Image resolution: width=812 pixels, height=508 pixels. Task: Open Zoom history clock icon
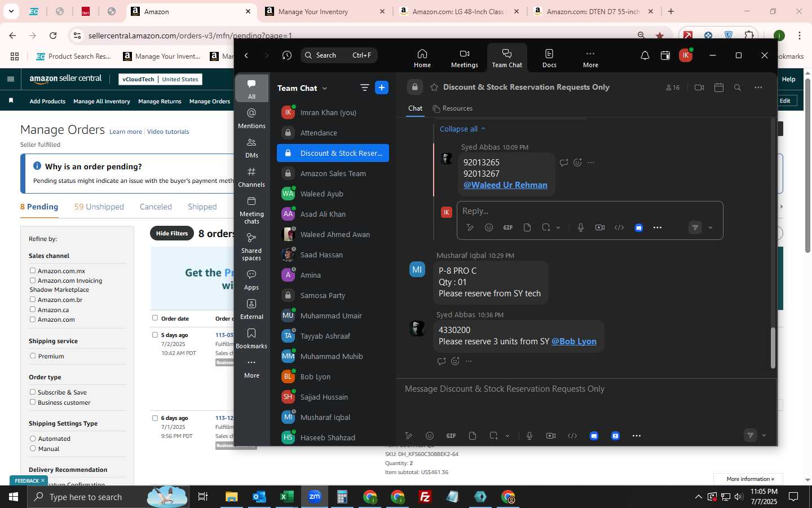tap(287, 55)
